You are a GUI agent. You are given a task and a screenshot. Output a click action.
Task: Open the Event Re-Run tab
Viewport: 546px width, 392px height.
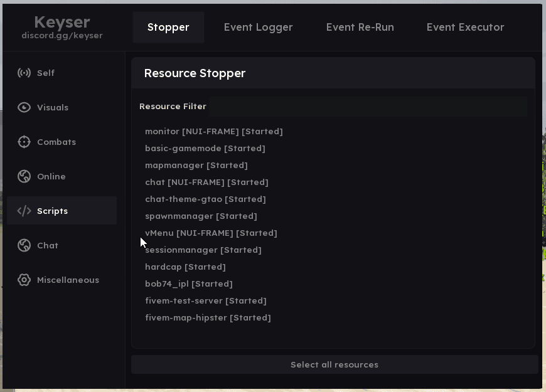pos(360,27)
